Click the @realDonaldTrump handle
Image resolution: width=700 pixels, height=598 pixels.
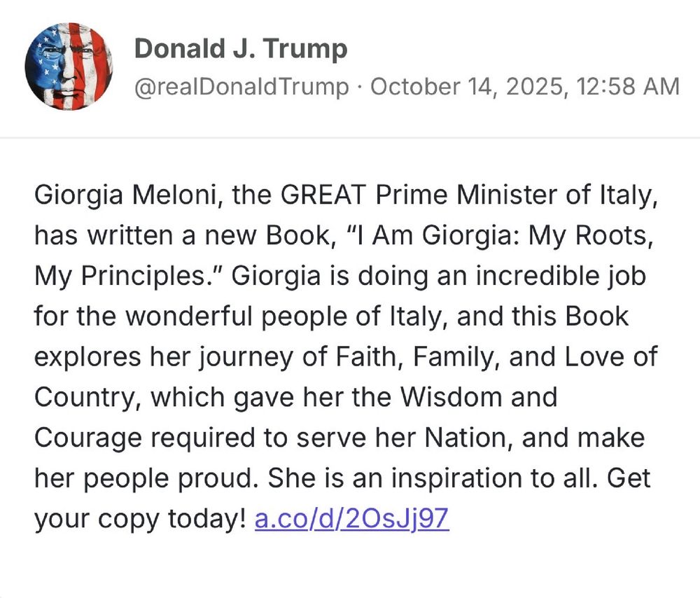241,87
